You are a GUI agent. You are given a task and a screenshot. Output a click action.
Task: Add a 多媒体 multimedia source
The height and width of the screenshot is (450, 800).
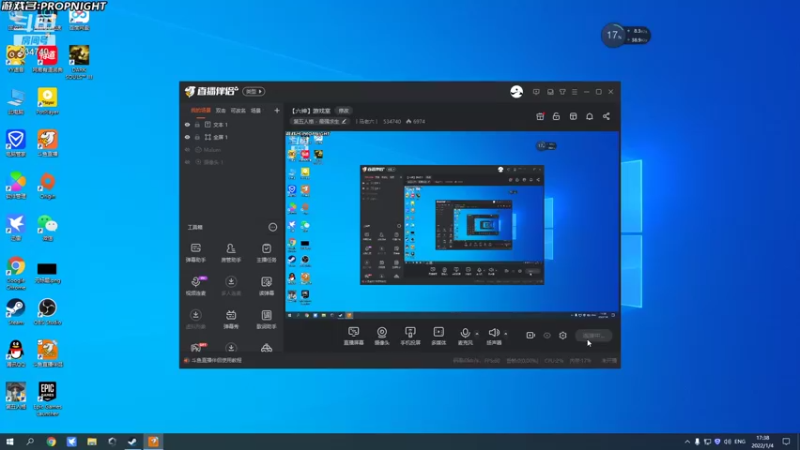tap(438, 336)
